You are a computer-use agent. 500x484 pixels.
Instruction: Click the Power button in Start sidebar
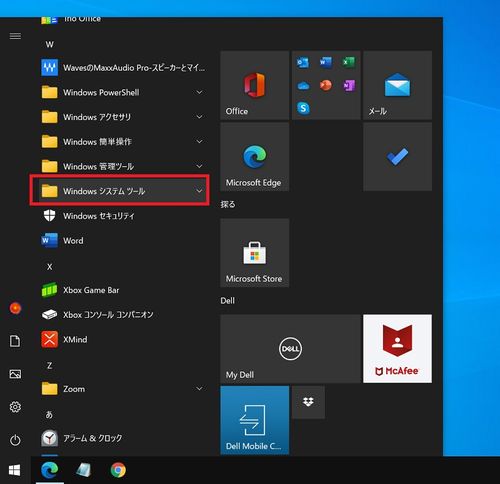15,440
